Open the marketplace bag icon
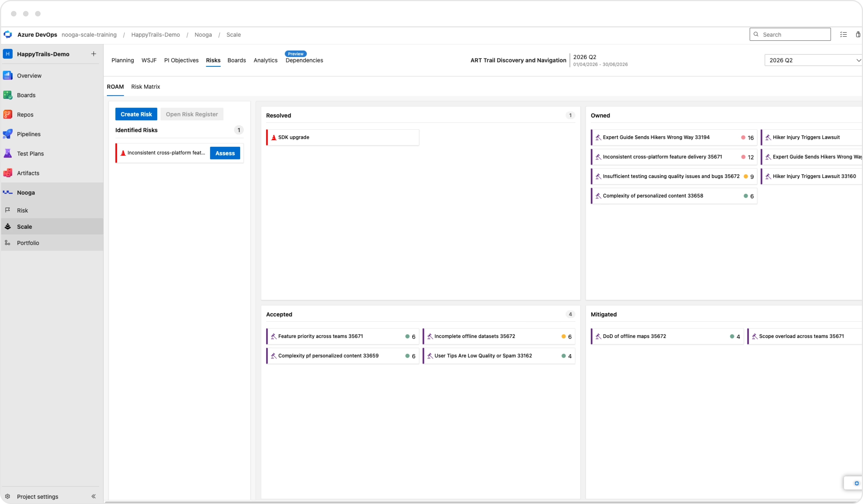Viewport: 863px width, 504px height. [858, 35]
